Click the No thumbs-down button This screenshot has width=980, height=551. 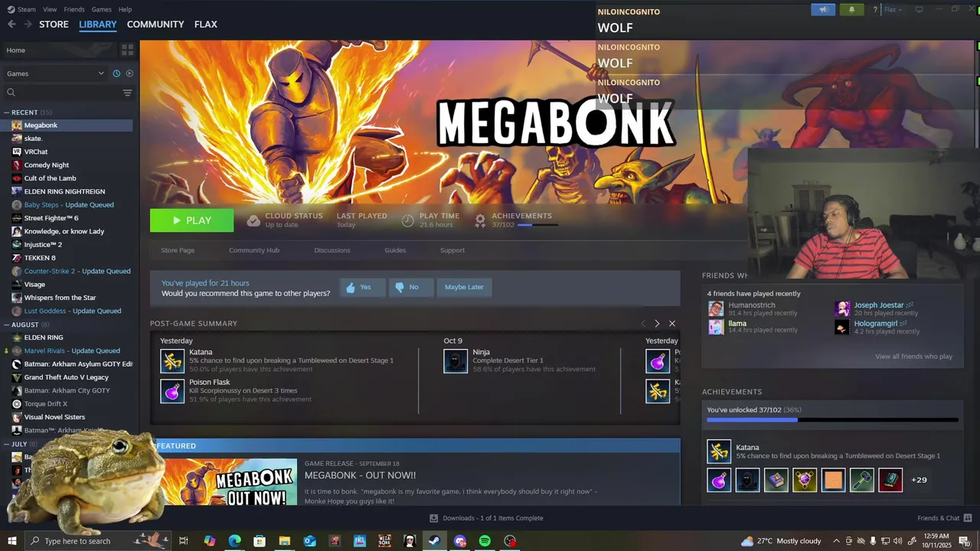[x=410, y=287]
